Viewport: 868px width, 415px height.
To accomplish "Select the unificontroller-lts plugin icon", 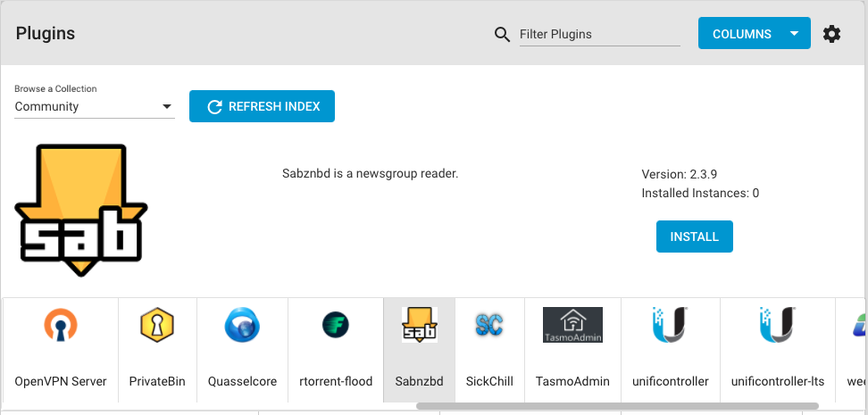I will pyautogui.click(x=777, y=326).
